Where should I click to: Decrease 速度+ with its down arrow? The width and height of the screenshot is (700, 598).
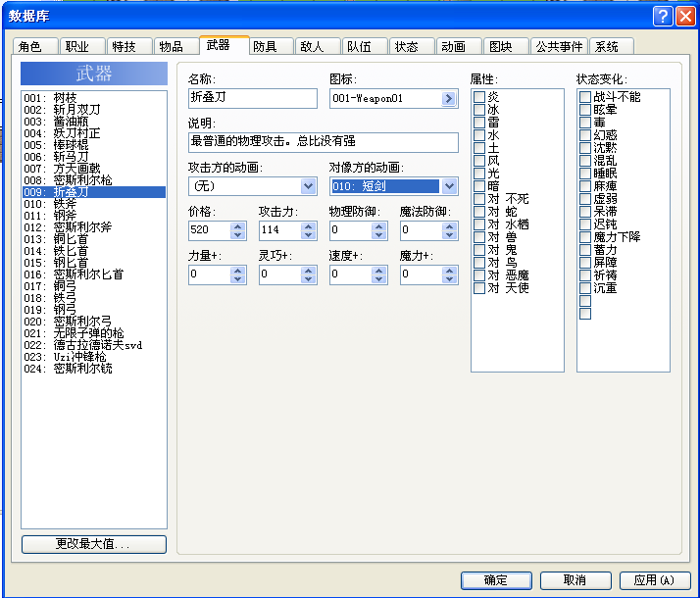[379, 279]
